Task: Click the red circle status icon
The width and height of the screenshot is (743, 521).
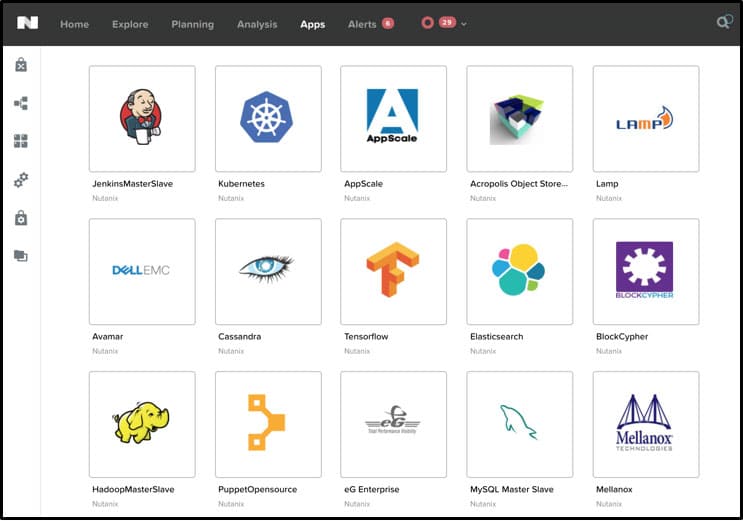Action: pos(427,23)
